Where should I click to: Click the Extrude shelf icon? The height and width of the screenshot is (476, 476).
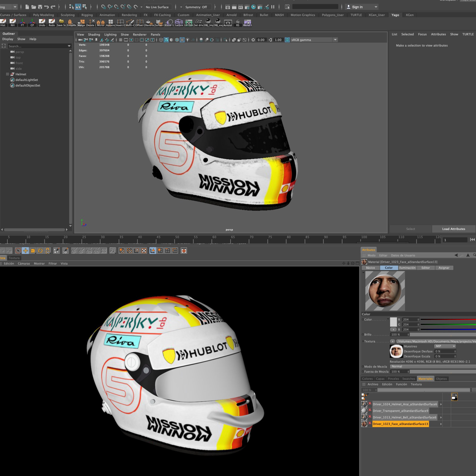pos(71,23)
